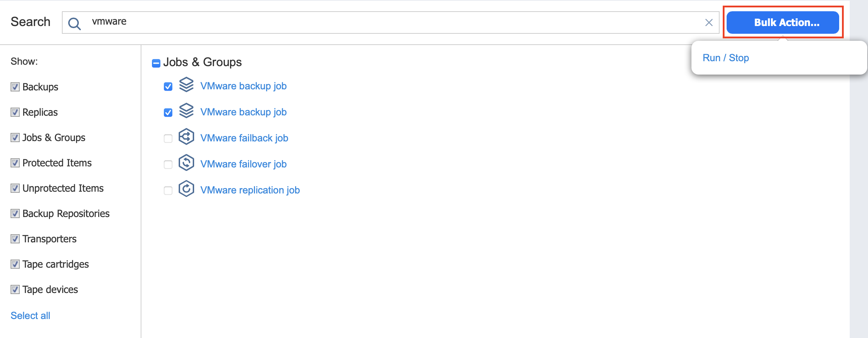868x338 pixels.
Task: Toggle the Protected Items filter checkbox
Action: [15, 163]
